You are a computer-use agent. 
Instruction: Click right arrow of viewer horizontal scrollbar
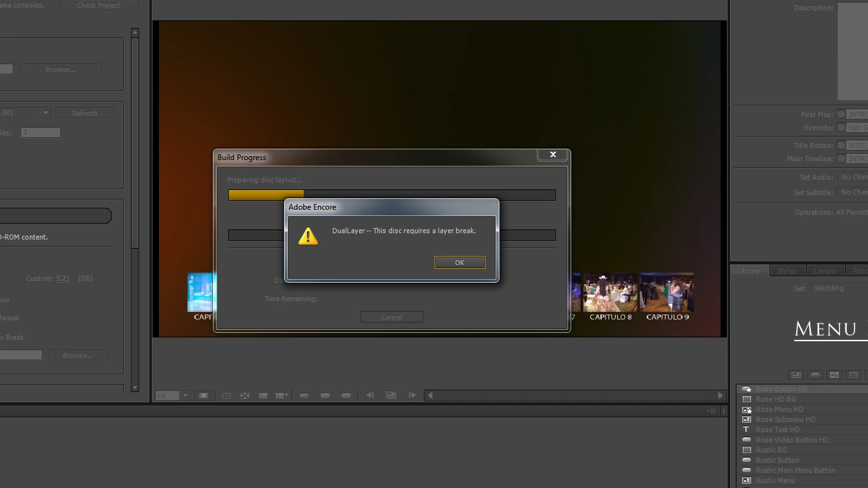(720, 395)
